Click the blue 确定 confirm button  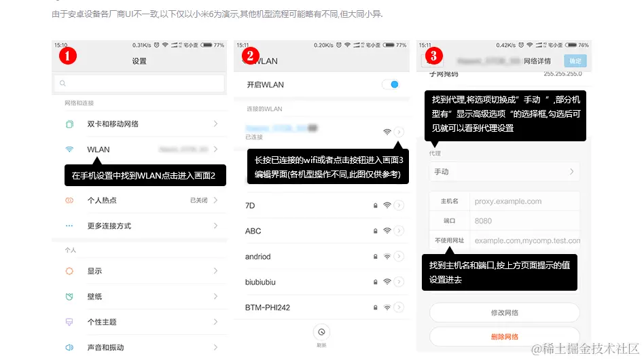[575, 60]
